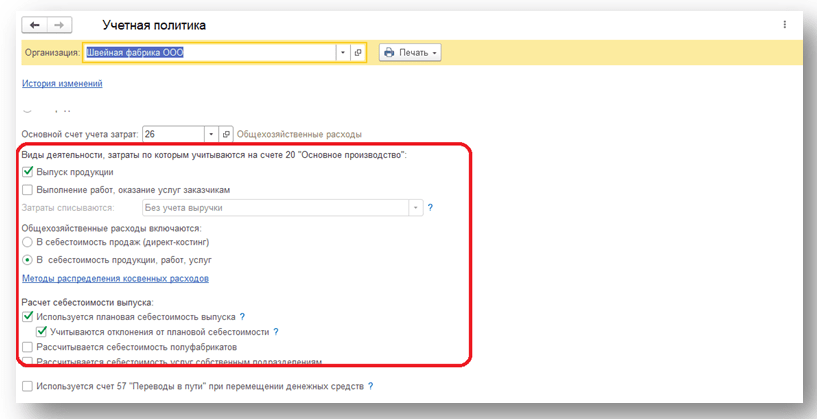Open the Затраты списываются dropdown

(414, 208)
